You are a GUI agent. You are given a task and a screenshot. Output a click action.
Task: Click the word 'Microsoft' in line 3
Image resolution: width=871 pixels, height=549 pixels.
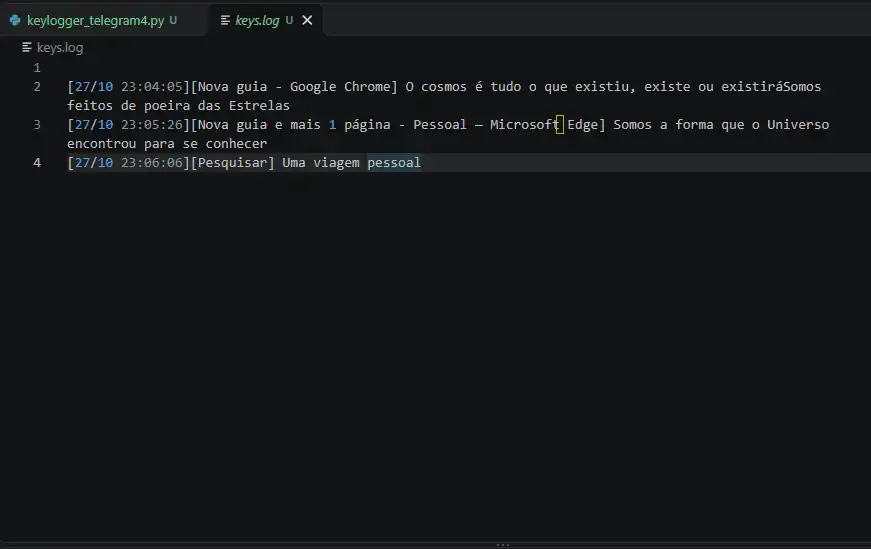coord(524,124)
